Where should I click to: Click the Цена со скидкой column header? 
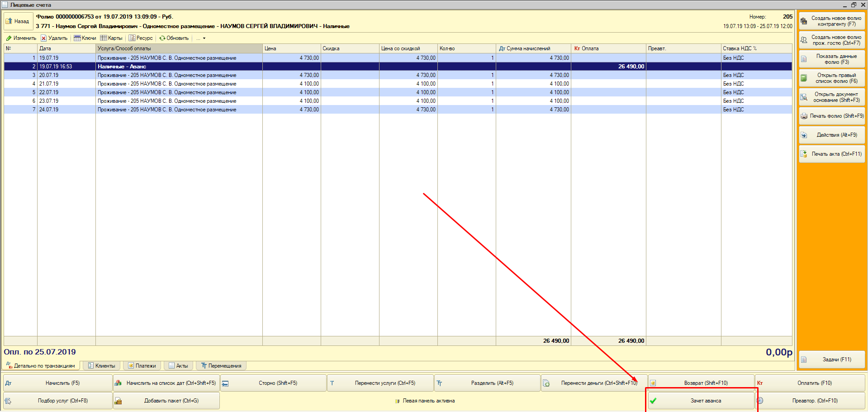408,48
